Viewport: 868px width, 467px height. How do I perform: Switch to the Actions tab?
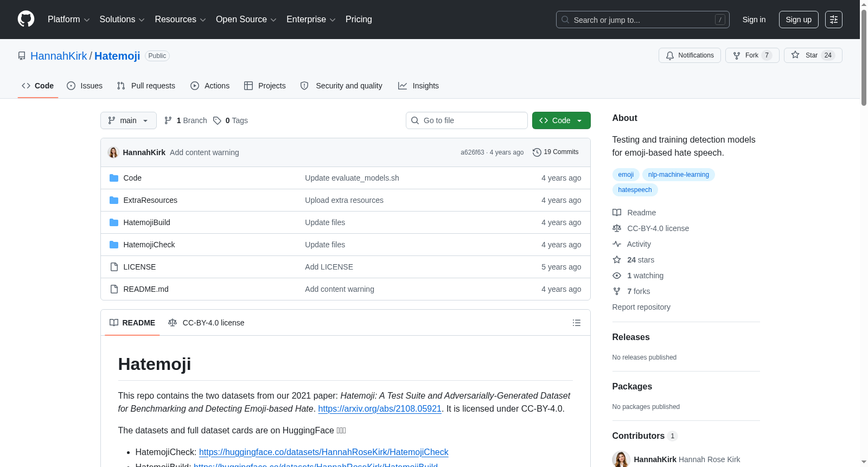(210, 86)
